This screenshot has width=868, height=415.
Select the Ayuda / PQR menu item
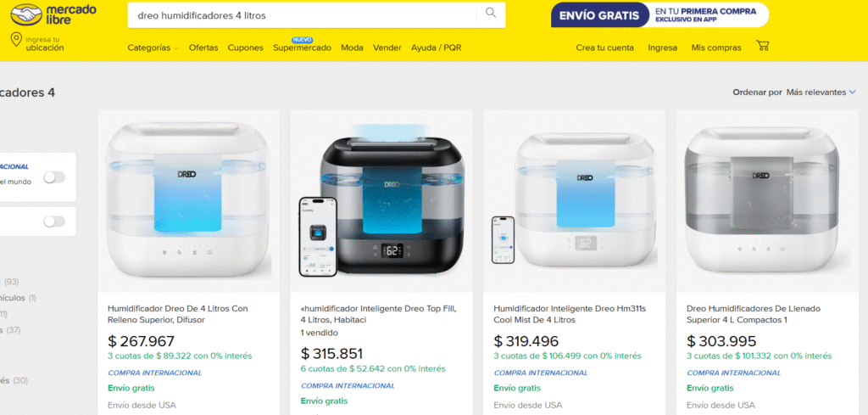point(437,48)
